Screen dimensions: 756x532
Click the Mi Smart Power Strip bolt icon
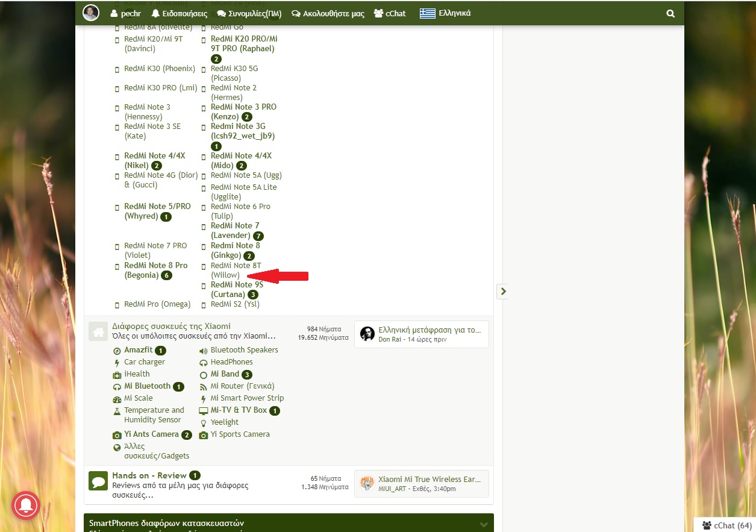[x=204, y=398]
